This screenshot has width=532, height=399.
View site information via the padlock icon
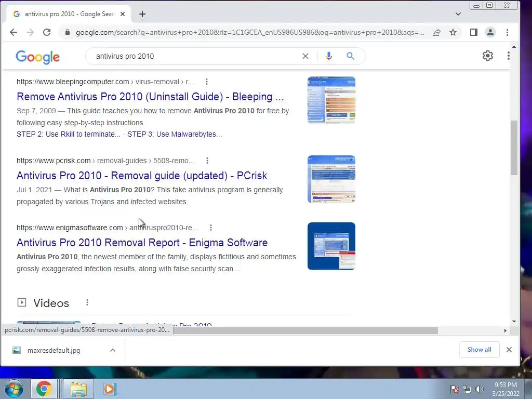[68, 32]
